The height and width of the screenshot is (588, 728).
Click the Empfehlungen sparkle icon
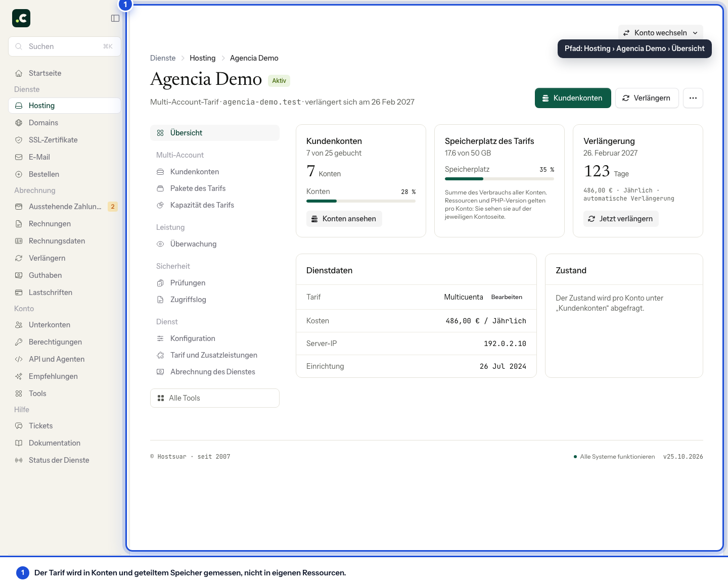tap(19, 376)
